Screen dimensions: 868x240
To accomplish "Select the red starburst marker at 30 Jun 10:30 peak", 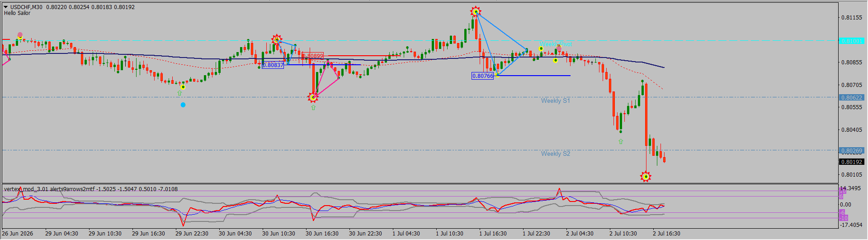I will [277, 39].
